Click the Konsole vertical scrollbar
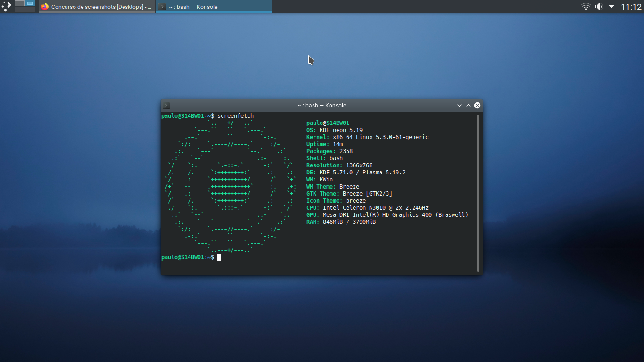Viewport: 644px width, 362px height. pos(478,193)
